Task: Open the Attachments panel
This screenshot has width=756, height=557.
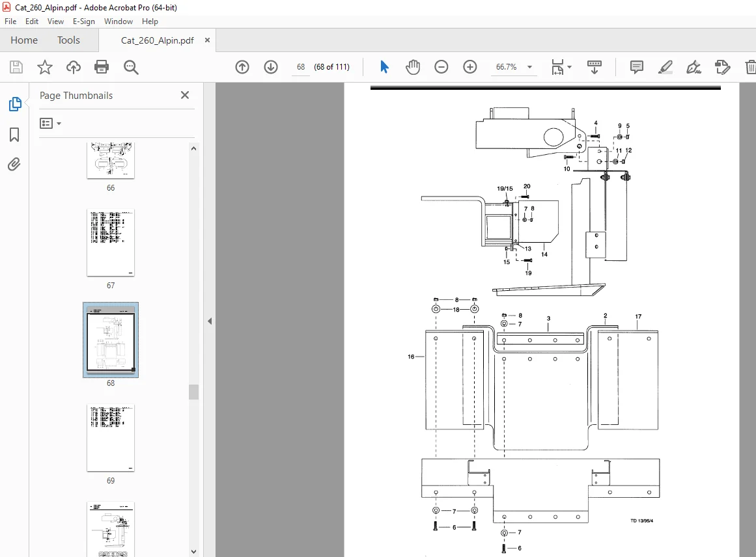Action: tap(14, 165)
